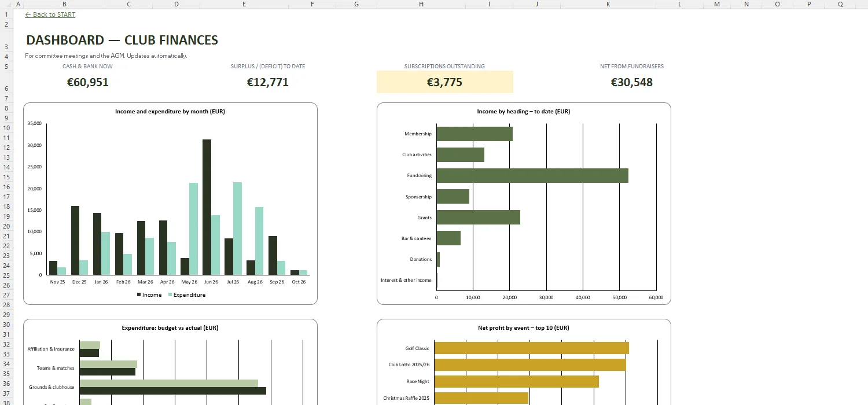This screenshot has height=405, width=868.
Task: Click 'Net profit by event – top 10' title
Action: point(524,327)
